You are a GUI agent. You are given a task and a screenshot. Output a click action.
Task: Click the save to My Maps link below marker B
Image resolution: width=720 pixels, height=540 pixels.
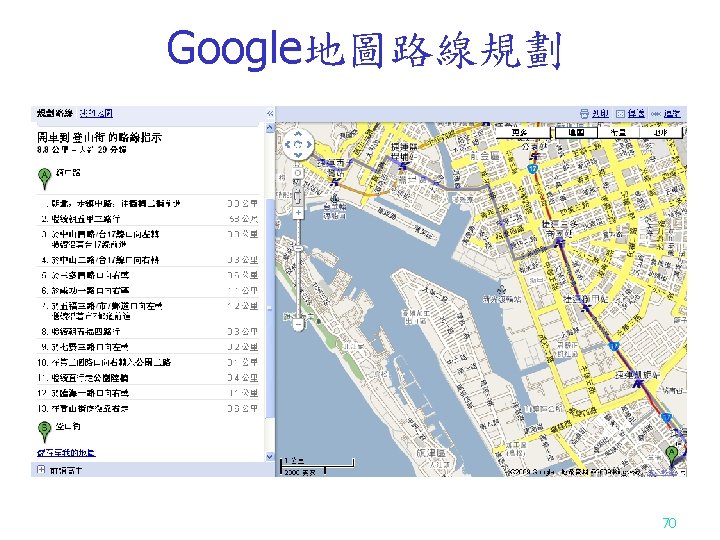pyautogui.click(x=66, y=453)
